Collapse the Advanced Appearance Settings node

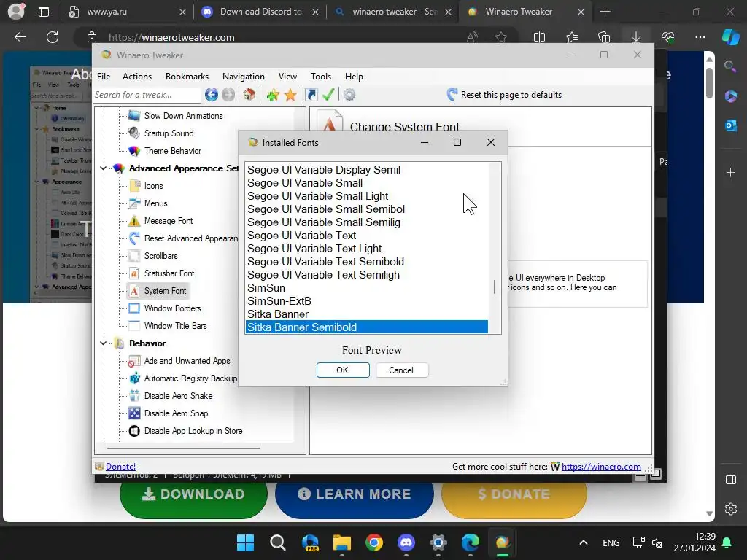click(x=103, y=168)
